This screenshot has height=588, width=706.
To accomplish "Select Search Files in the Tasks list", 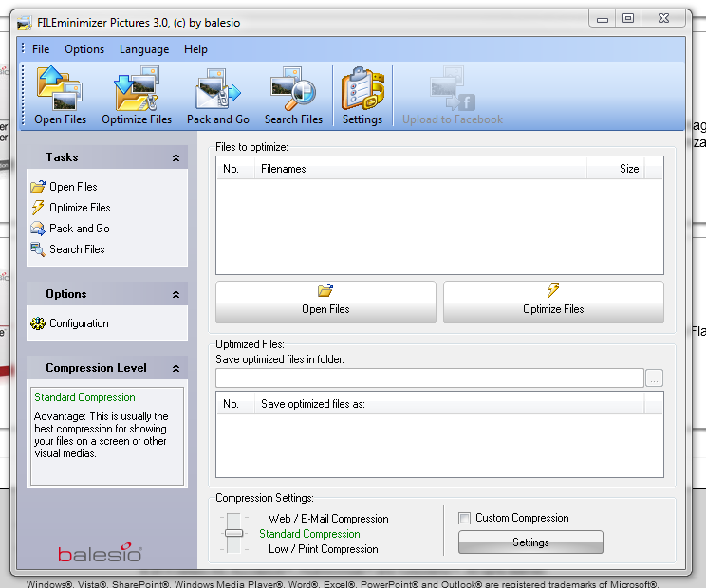I will (77, 249).
